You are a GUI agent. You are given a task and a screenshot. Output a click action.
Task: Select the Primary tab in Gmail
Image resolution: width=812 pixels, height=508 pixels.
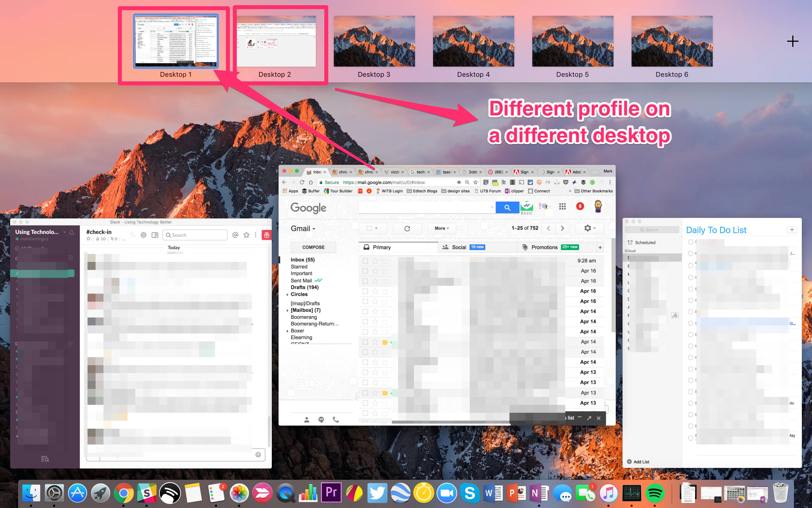tap(398, 247)
